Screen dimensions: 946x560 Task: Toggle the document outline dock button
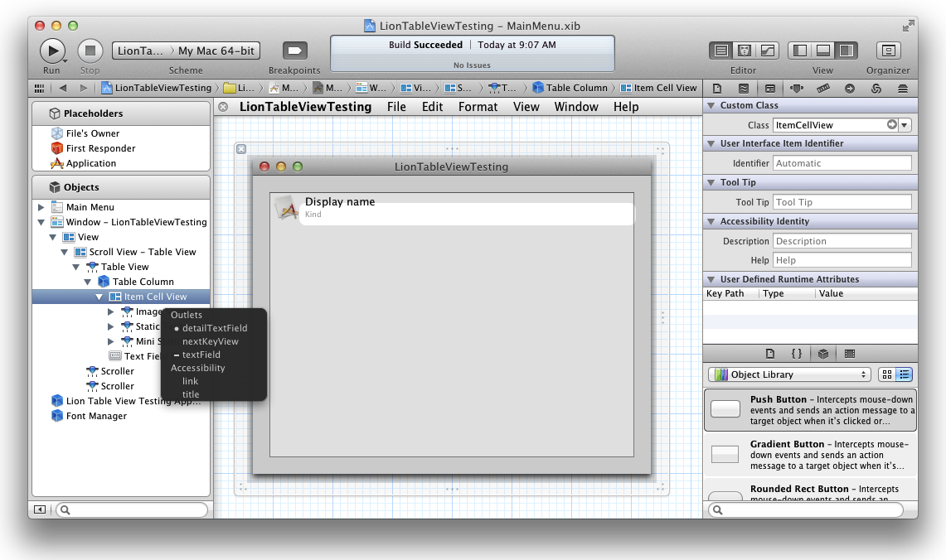pyautogui.click(x=40, y=510)
